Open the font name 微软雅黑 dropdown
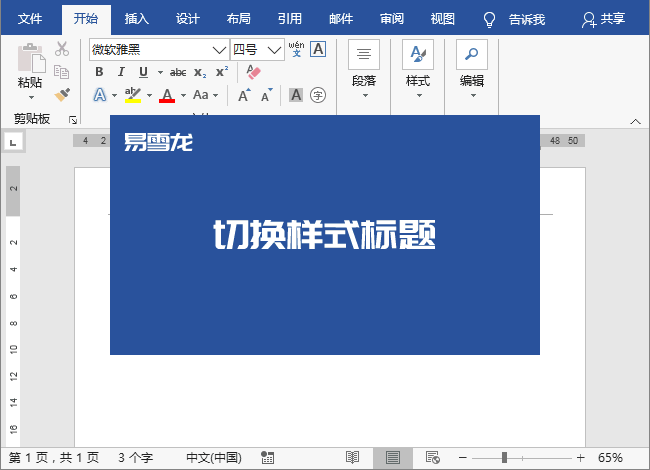Image resolution: width=650 pixels, height=470 pixels. (219, 50)
